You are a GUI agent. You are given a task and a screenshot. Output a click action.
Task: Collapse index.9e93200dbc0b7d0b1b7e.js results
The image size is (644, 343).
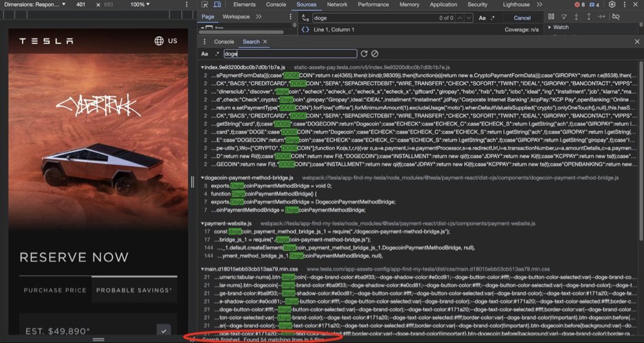(x=202, y=67)
